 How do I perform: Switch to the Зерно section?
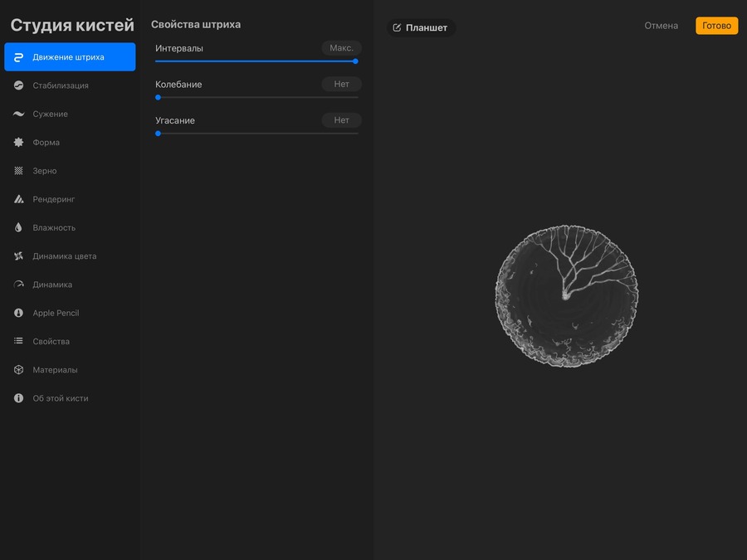pyautogui.click(x=70, y=170)
